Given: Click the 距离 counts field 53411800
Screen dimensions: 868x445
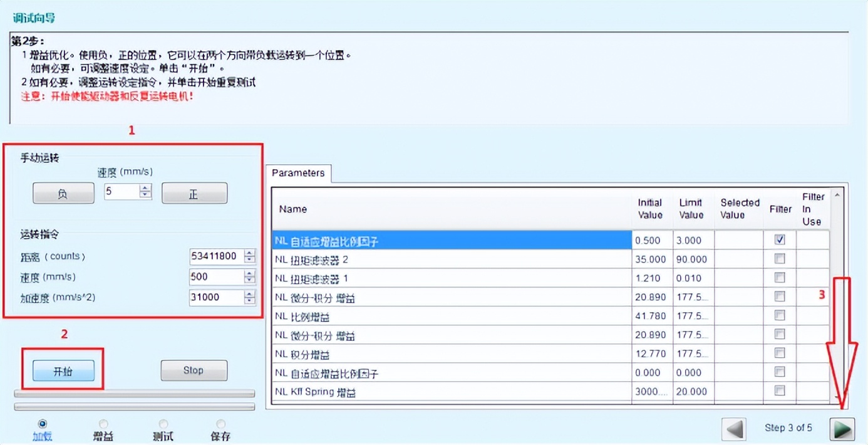Looking at the screenshot, I should pos(217,256).
